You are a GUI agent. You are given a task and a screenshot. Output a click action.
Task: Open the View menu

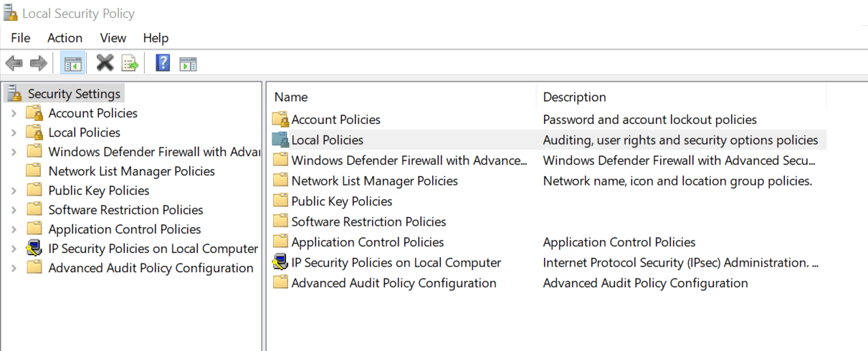(113, 38)
